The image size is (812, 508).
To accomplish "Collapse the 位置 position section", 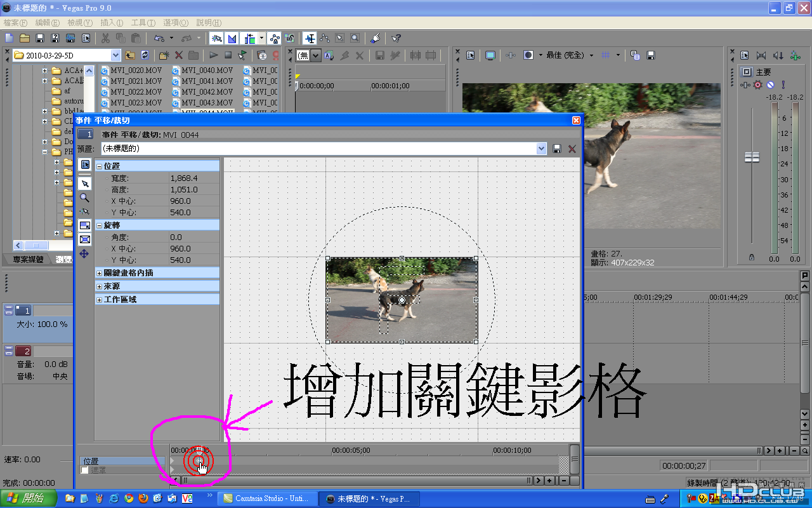I will [x=100, y=166].
